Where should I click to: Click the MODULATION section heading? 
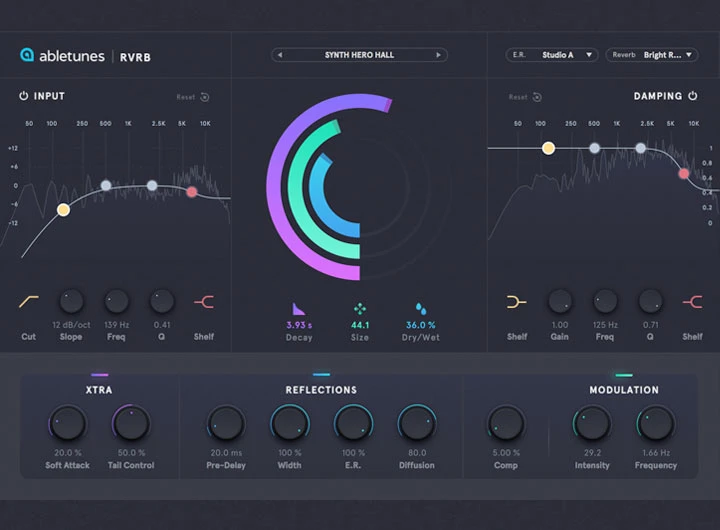click(x=624, y=390)
